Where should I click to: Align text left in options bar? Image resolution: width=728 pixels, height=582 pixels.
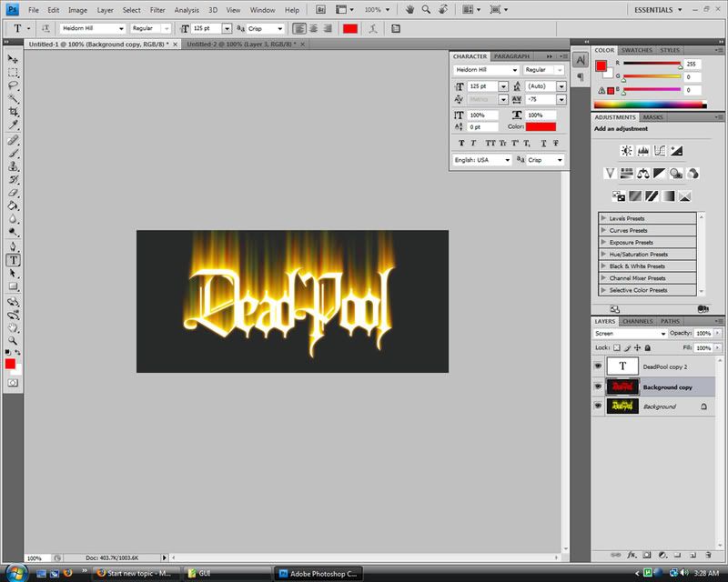299,29
